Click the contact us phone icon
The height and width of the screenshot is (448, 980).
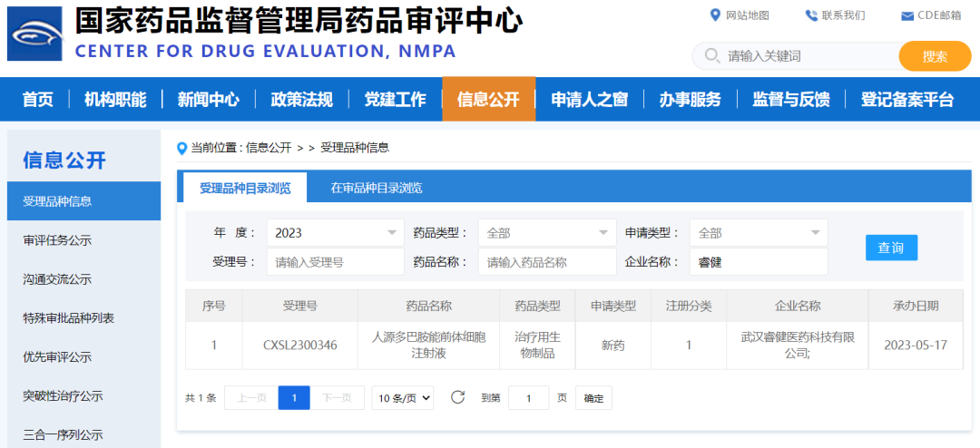point(811,15)
